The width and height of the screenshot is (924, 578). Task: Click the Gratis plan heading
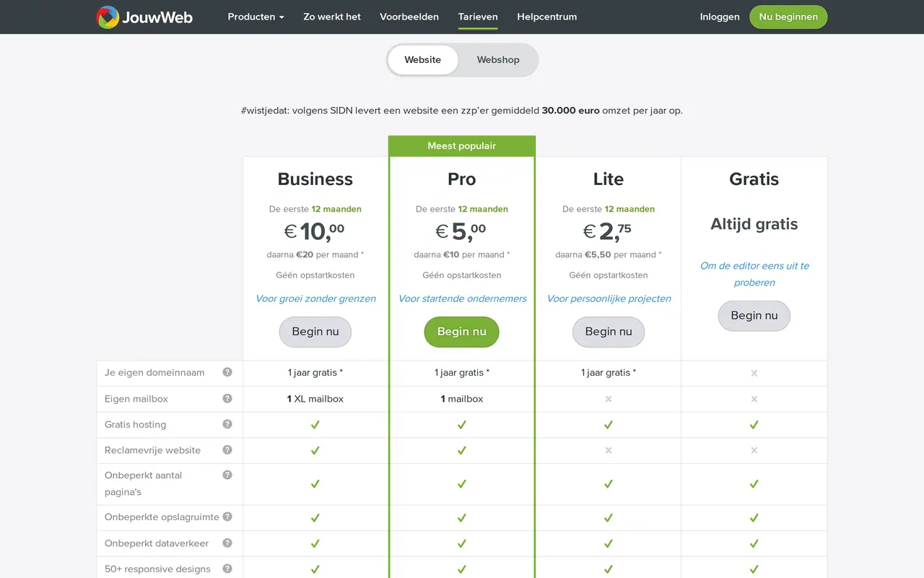point(754,179)
